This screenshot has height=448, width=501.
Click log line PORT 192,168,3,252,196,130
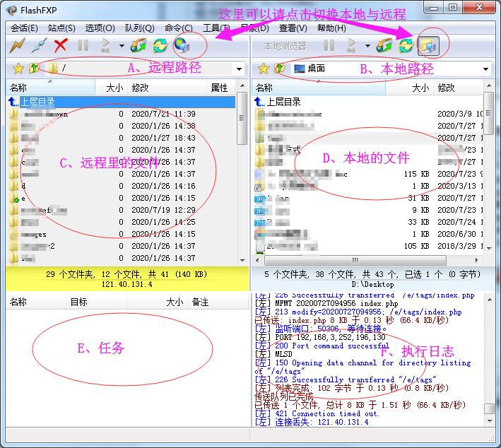[x=320, y=338]
